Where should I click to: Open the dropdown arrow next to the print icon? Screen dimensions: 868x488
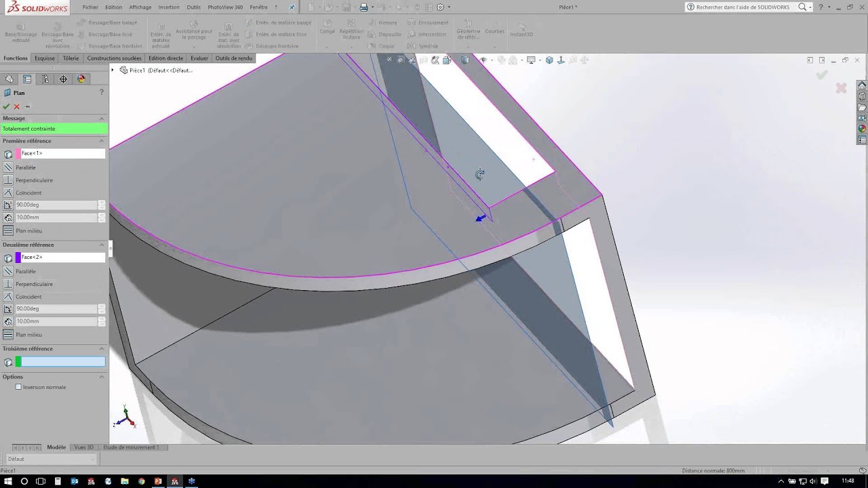pos(372,7)
